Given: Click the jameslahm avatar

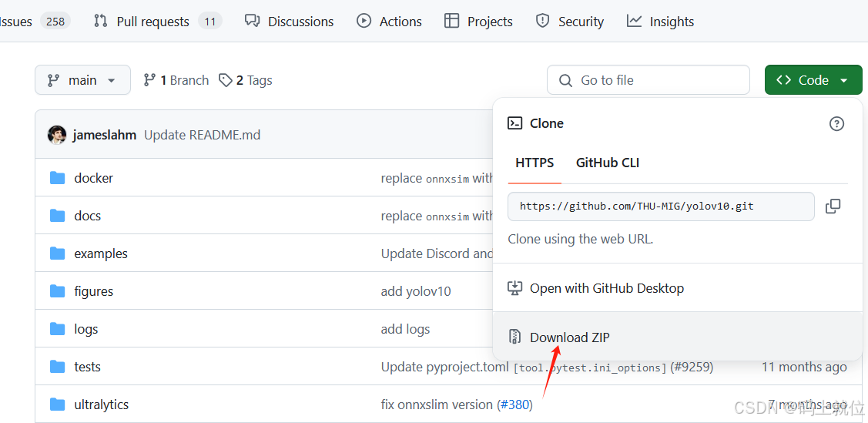Looking at the screenshot, I should pos(57,135).
